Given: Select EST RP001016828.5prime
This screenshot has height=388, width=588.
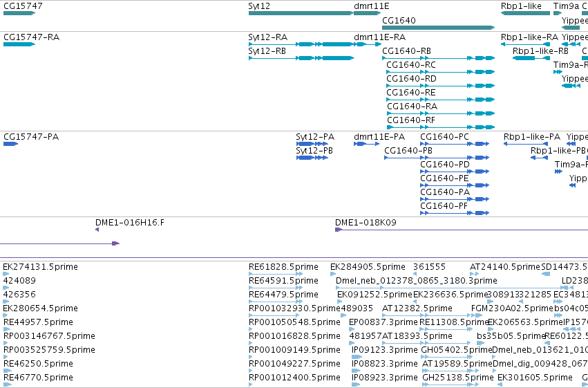Looking at the screenshot, I should [x=294, y=336].
